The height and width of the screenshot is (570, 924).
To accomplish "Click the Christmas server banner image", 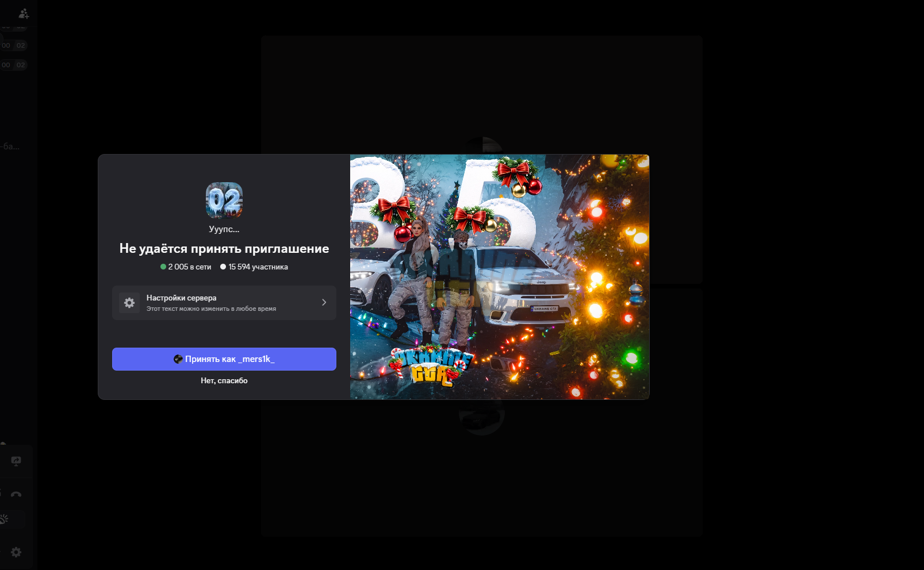I will (x=500, y=277).
